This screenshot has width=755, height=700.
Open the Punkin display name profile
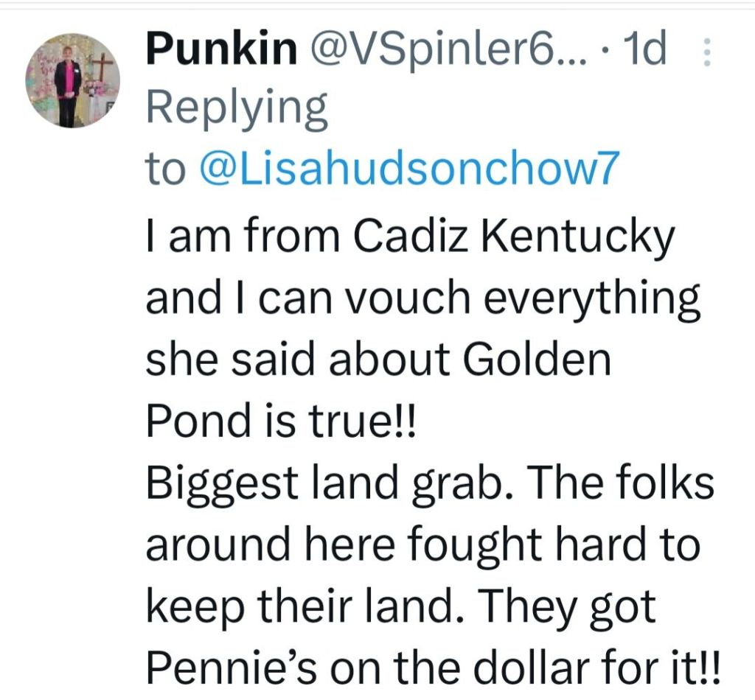click(x=221, y=50)
